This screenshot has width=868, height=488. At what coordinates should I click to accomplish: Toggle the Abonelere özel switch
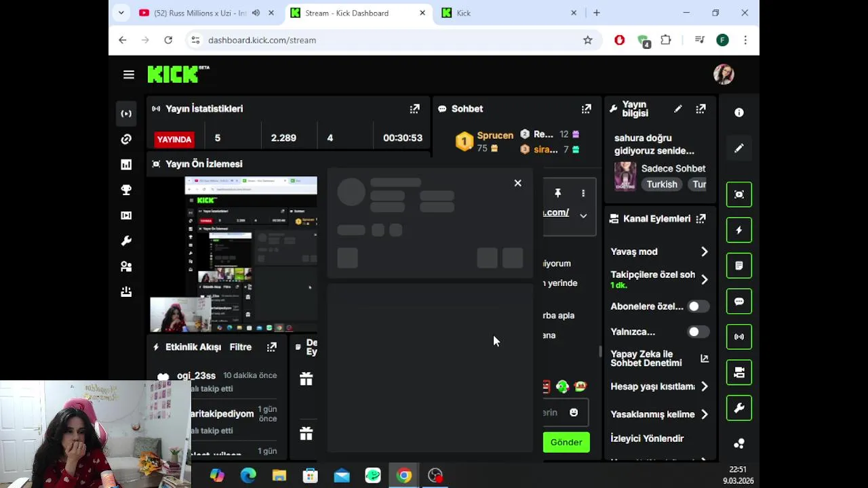[698, 306]
